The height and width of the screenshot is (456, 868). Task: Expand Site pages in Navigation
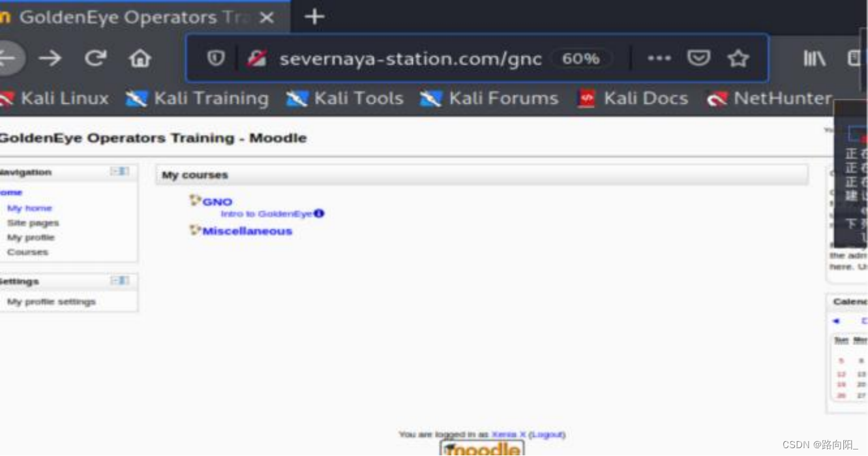point(33,222)
